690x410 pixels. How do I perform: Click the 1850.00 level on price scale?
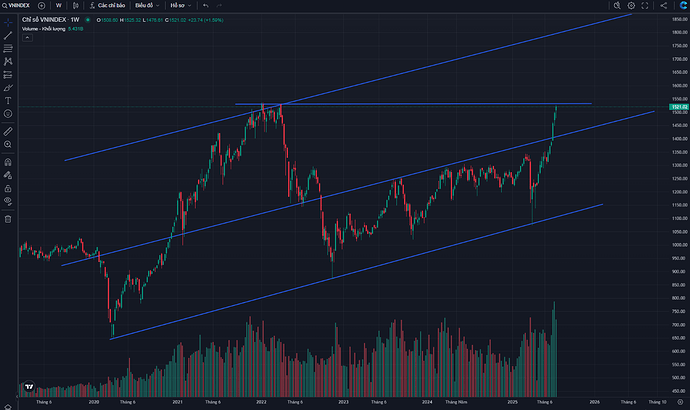(x=679, y=19)
